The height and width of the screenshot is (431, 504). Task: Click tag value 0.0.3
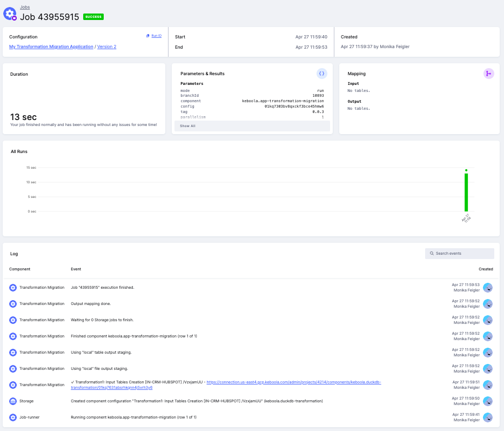click(318, 112)
